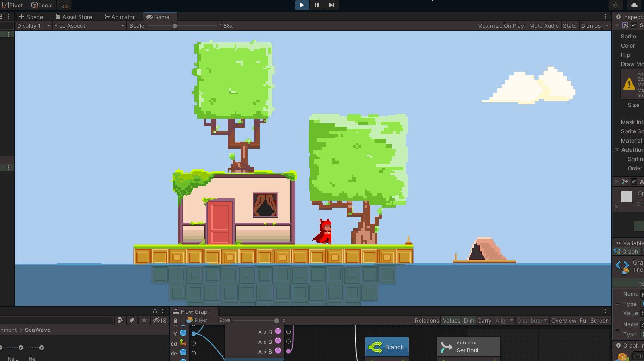Viewport: 644px width, 361px height.
Task: Toggle Relations in Flow Graph toolbar
Action: click(427, 320)
